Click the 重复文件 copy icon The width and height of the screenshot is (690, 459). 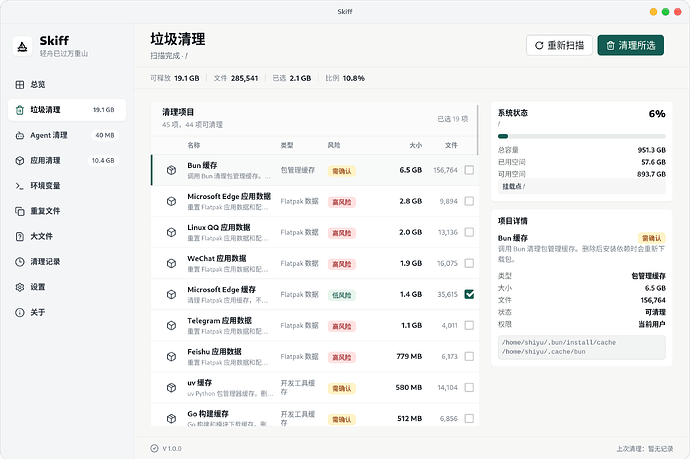pos(20,211)
